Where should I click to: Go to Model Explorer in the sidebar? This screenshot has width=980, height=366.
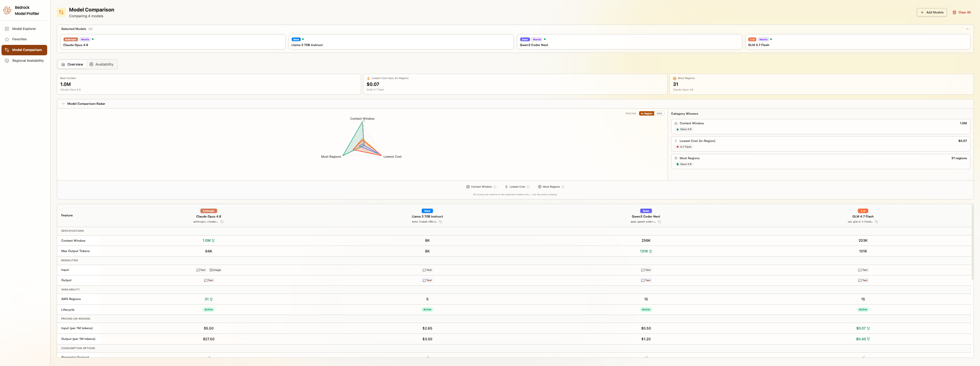pos(24,29)
